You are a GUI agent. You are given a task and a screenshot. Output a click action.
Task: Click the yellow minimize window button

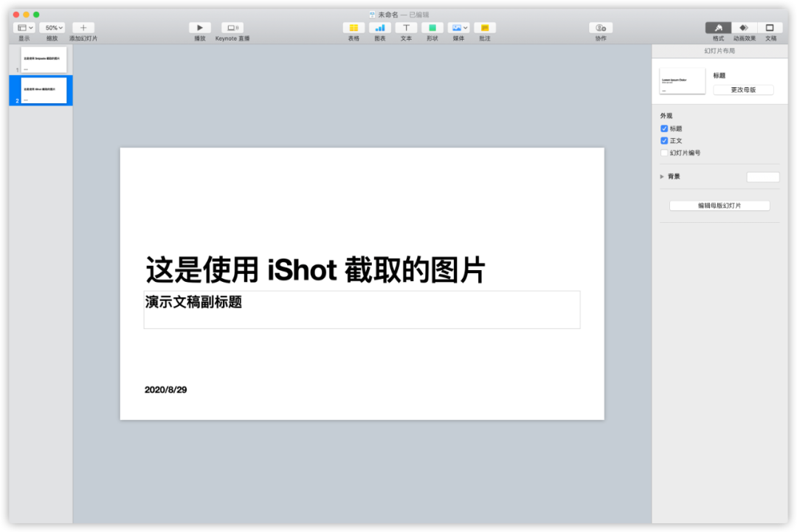(x=26, y=15)
